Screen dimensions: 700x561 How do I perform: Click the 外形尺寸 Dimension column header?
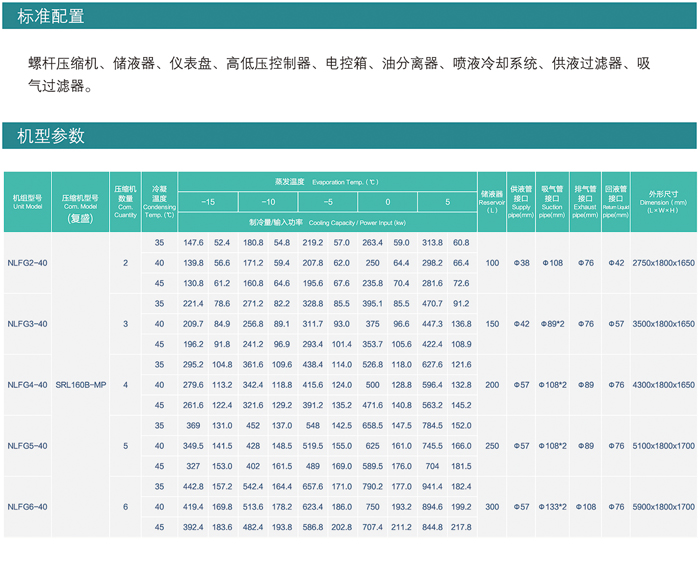(663, 201)
